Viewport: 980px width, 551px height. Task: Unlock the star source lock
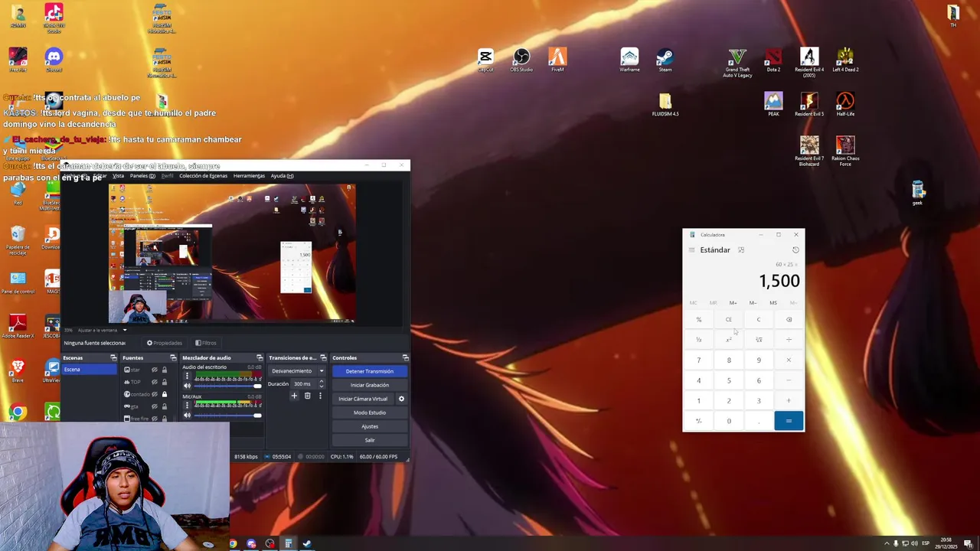[164, 370]
